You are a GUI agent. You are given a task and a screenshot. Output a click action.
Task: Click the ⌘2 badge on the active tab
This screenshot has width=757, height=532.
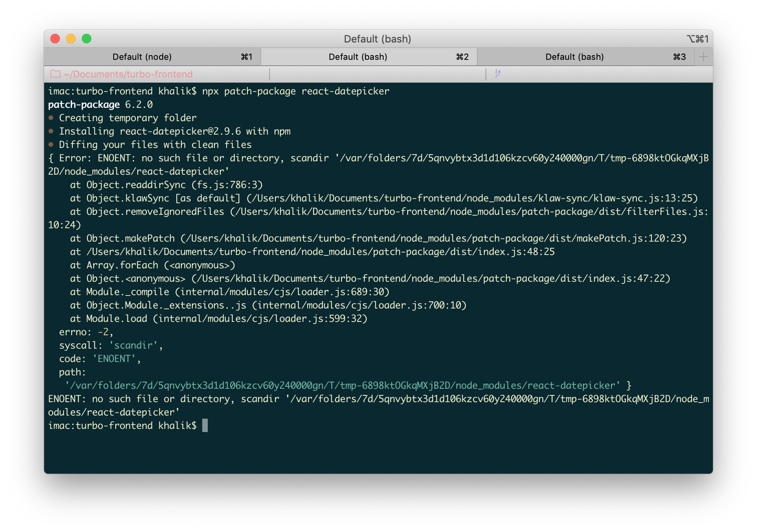(462, 57)
